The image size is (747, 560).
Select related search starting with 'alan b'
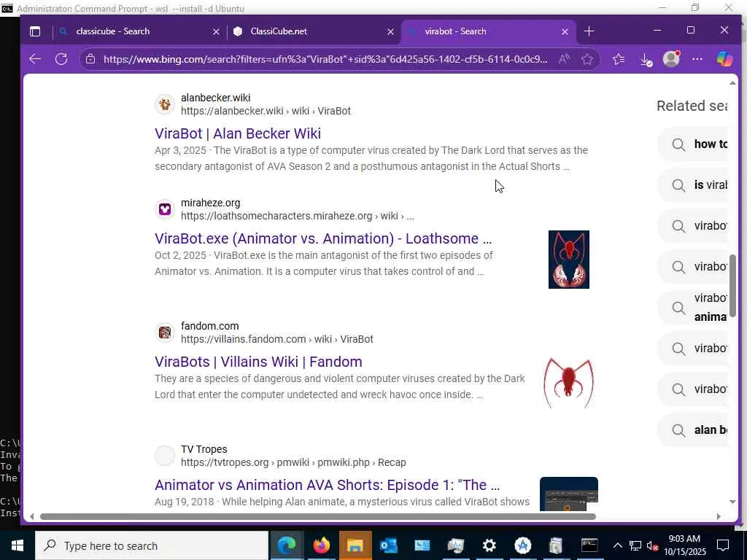(x=693, y=430)
